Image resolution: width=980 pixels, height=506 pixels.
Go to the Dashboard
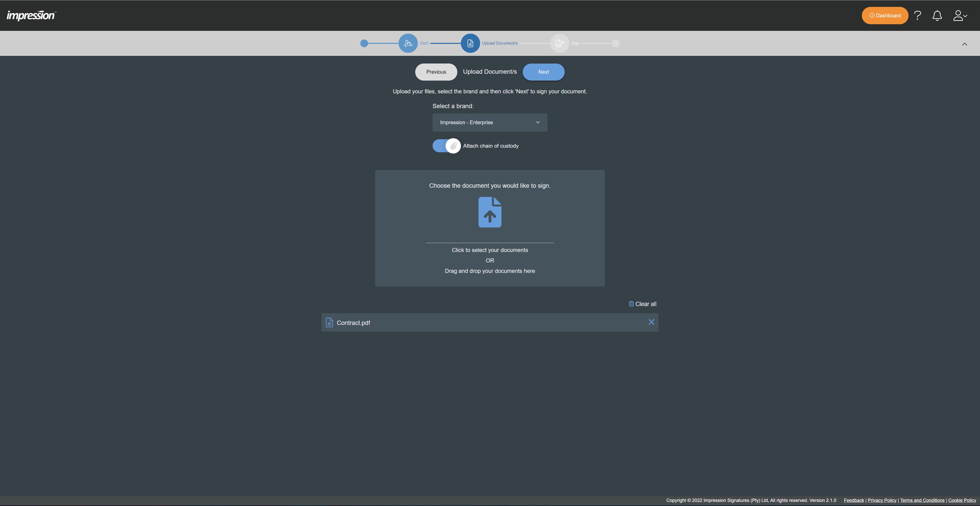click(x=885, y=16)
